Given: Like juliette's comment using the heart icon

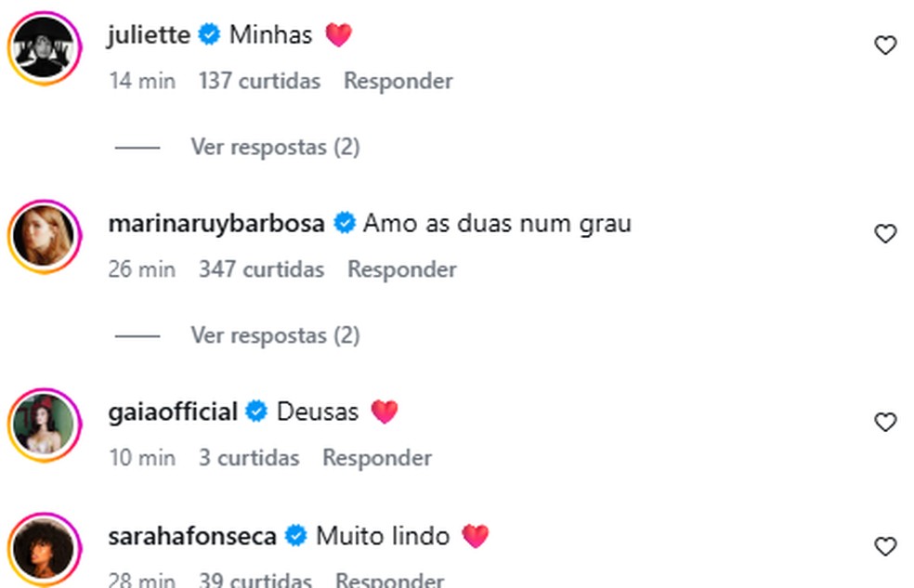Looking at the screenshot, I should pyautogui.click(x=883, y=44).
